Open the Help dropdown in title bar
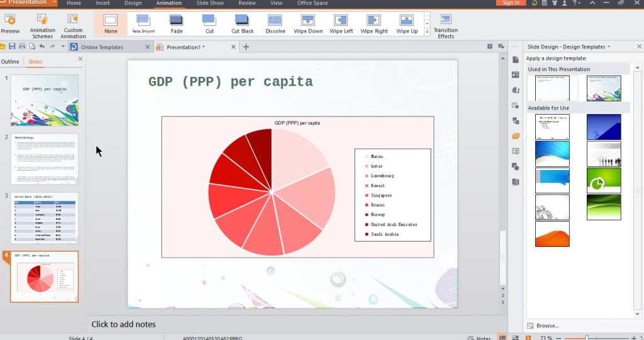Image resolution: width=644 pixels, height=340 pixels. click(x=577, y=3)
